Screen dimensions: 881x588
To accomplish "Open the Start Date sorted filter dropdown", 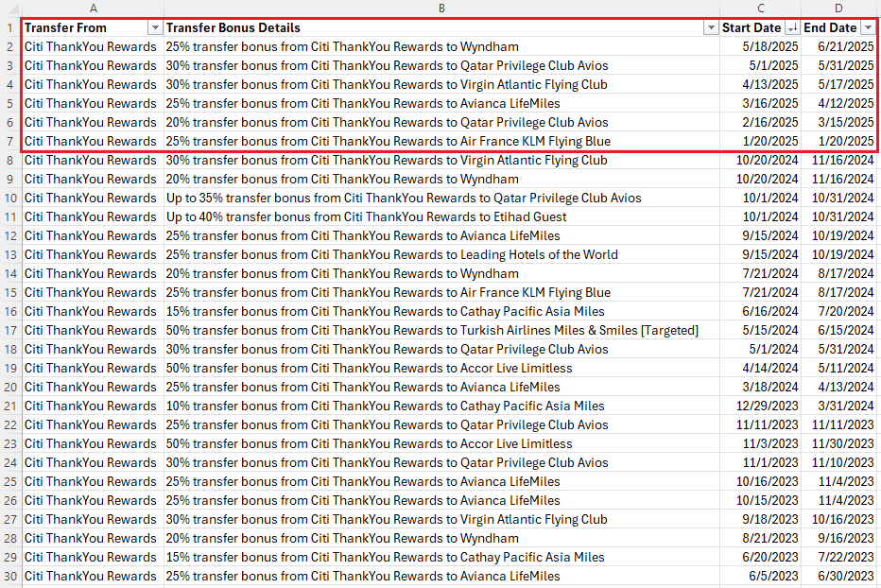I will pyautogui.click(x=792, y=27).
